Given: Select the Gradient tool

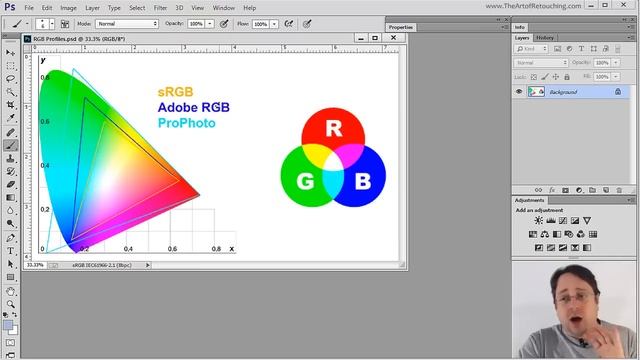Looking at the screenshot, I should 11,198.
